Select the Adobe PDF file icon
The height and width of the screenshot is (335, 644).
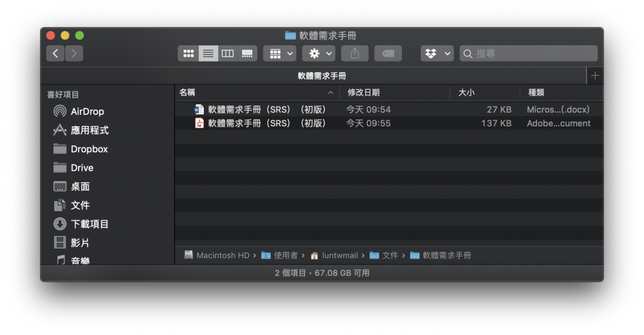199,123
